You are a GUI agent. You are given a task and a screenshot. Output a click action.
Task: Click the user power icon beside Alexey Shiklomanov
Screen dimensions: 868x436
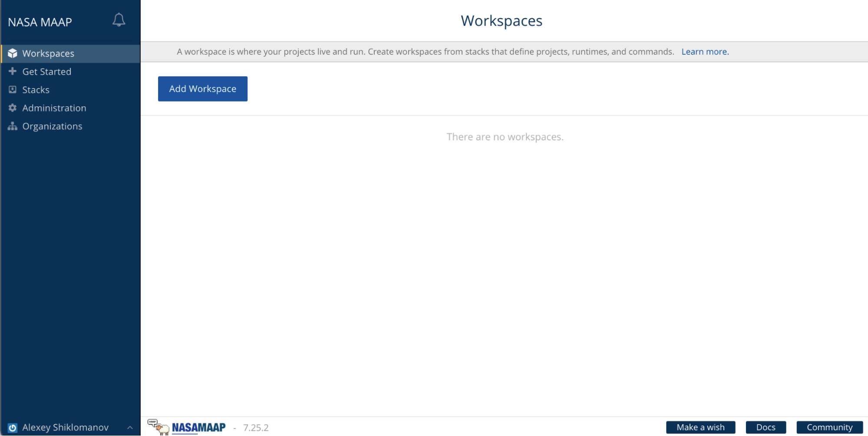click(13, 428)
